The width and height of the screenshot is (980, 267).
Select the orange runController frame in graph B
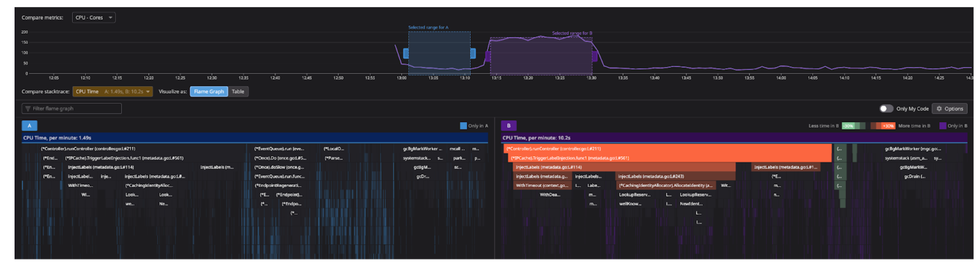click(x=666, y=149)
